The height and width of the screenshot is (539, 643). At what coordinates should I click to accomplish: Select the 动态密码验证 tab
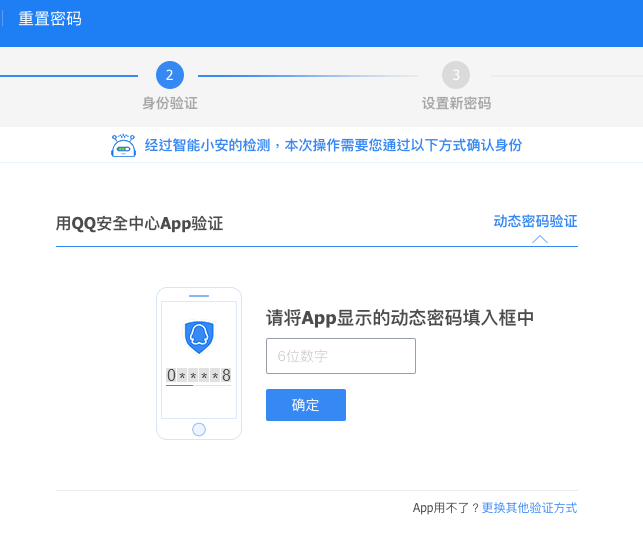tap(536, 221)
